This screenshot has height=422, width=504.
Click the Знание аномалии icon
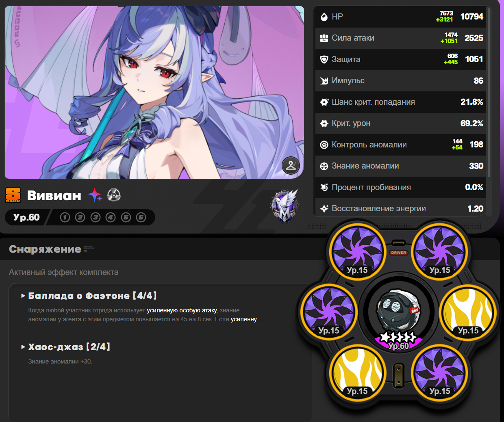click(324, 166)
